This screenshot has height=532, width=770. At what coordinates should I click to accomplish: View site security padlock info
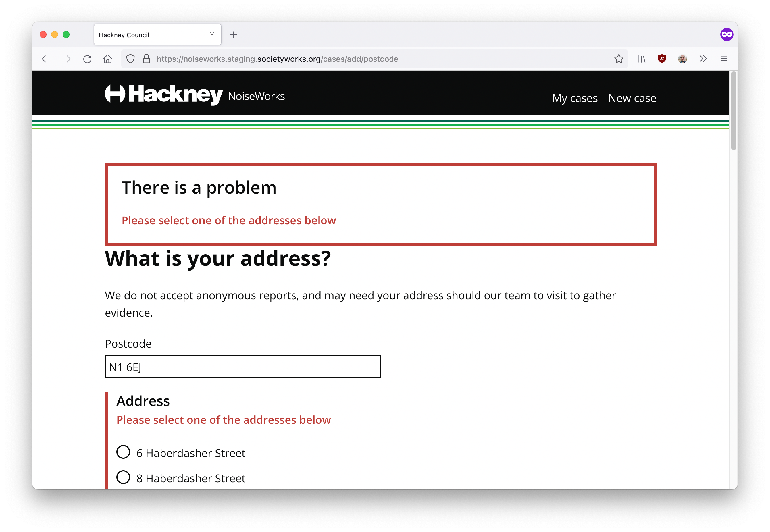146,59
